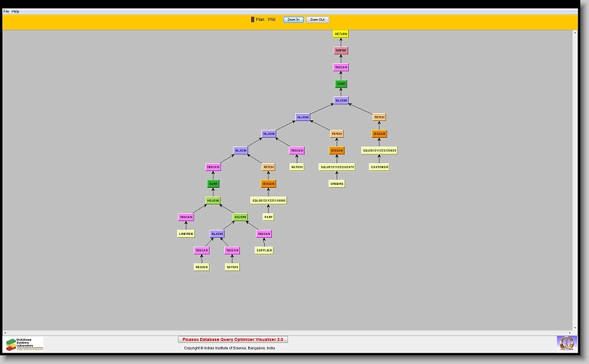
Task: Click the Database Systems Laboratory logo
Action: pos(24,344)
